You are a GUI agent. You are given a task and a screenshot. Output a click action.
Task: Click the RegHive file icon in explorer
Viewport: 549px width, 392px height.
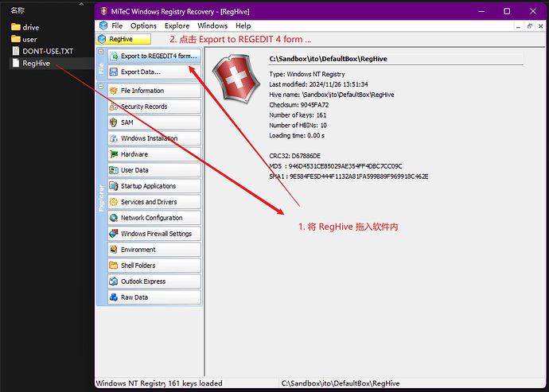pos(16,63)
